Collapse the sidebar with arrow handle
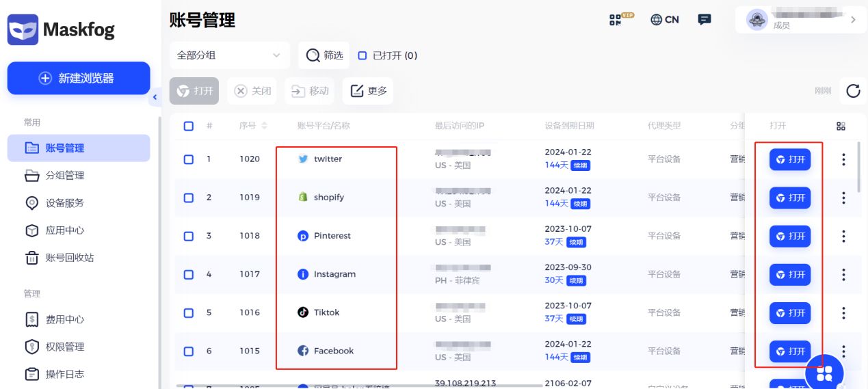 pos(155,98)
